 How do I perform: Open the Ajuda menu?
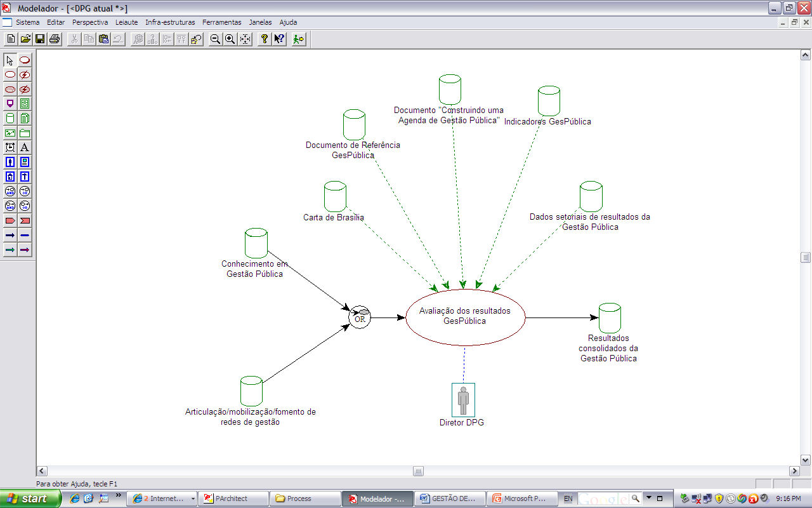tap(289, 22)
